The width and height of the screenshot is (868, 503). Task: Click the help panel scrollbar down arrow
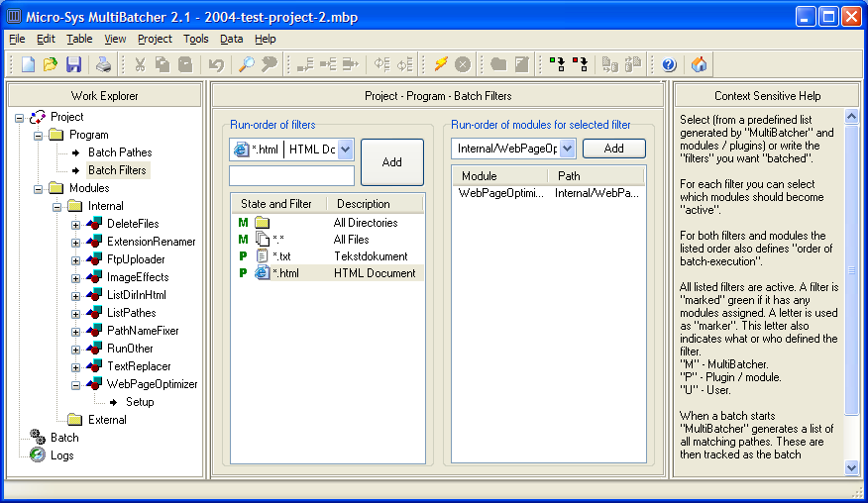[x=851, y=468]
